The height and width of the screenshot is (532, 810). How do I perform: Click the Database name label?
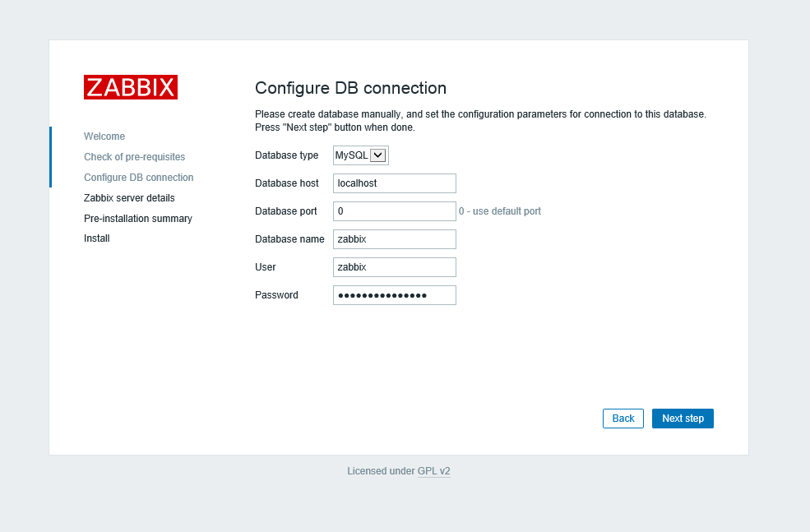[x=289, y=239]
